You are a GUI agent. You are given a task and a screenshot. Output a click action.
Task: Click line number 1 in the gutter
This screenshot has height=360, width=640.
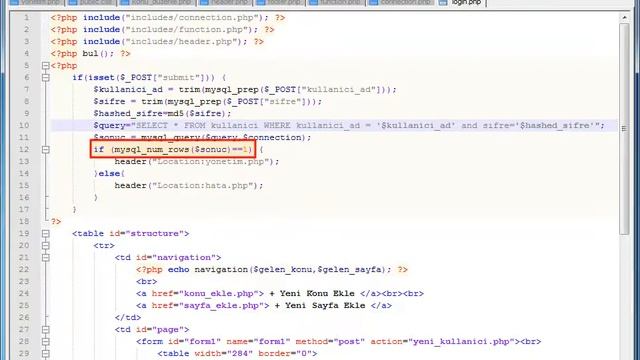click(x=26, y=18)
